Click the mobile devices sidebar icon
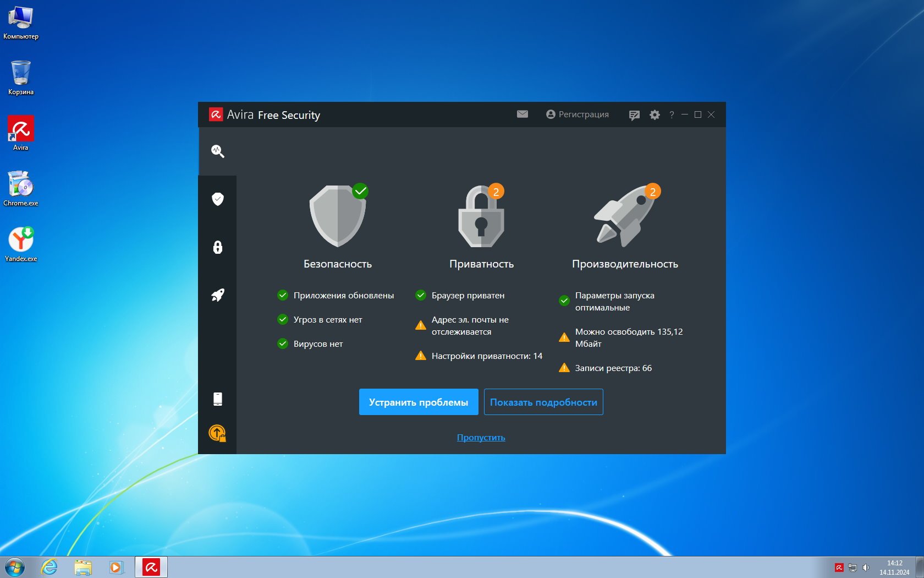924x578 pixels. click(x=217, y=399)
